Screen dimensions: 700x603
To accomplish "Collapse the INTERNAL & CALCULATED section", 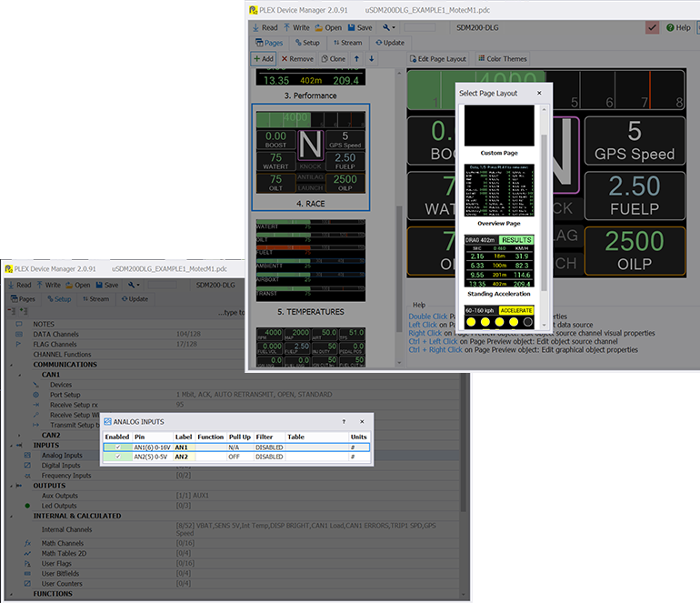I will coord(11,517).
